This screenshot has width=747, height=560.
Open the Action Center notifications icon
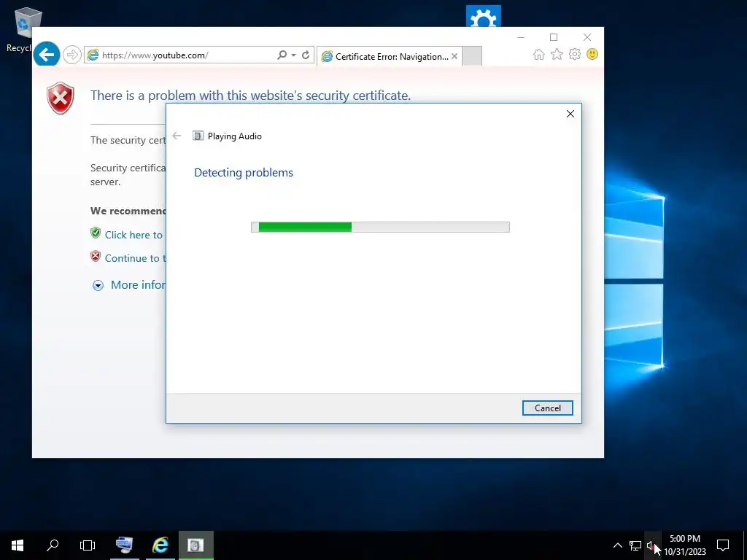point(723,545)
